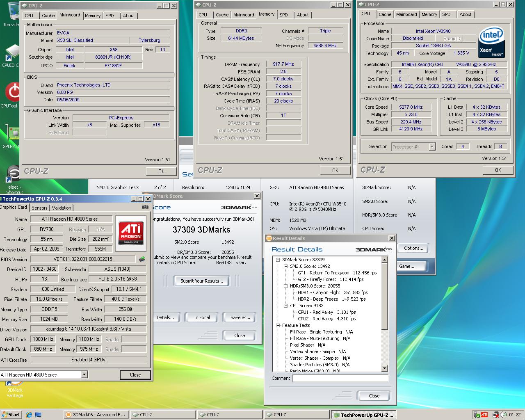Collapse the SM2.0 Score 13492 node

(286, 266)
